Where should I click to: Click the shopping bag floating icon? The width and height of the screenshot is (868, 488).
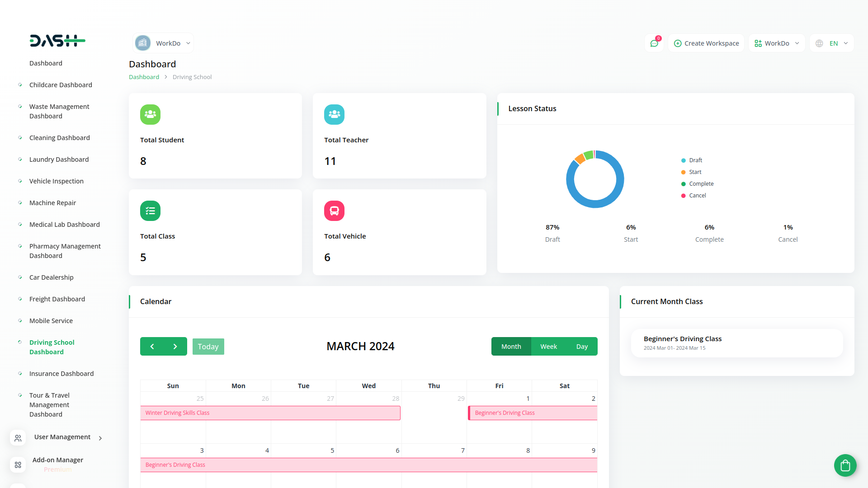click(x=845, y=465)
